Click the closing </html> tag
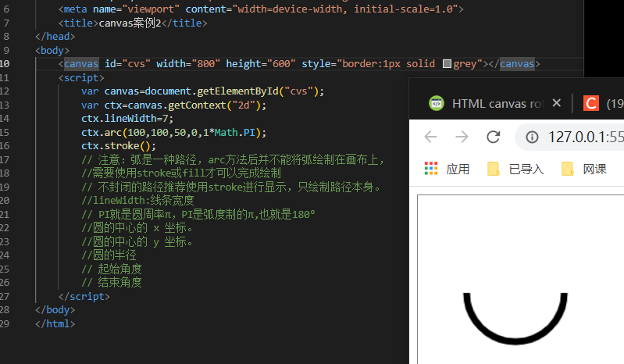 pos(55,324)
